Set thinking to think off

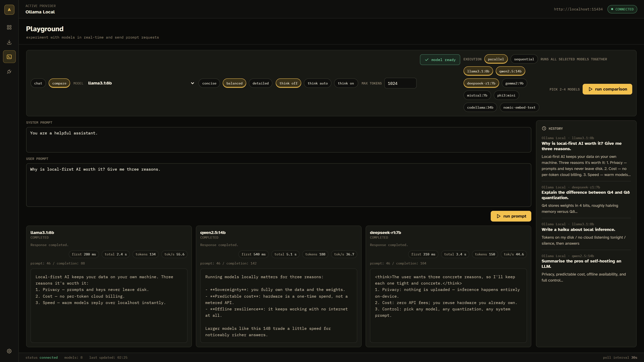coord(288,83)
